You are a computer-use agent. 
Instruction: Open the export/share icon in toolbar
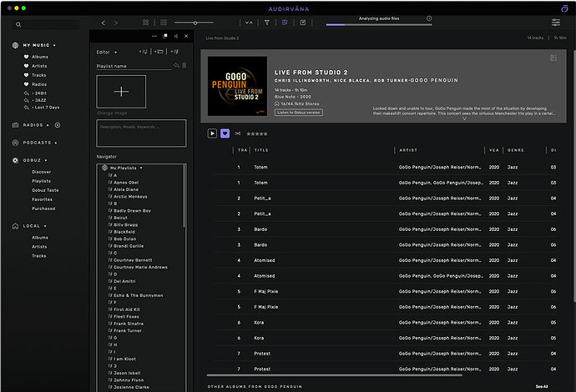pos(303,23)
